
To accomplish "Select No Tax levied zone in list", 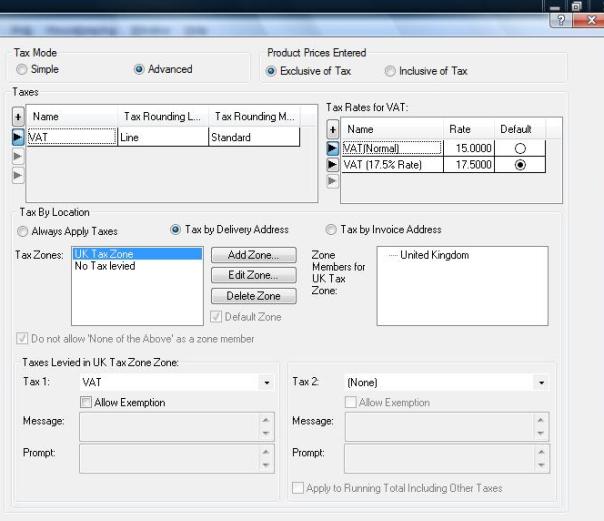I will point(105,267).
